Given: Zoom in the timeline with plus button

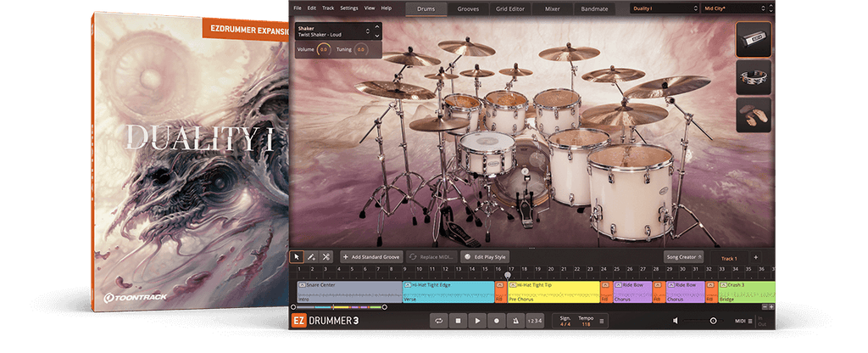Looking at the screenshot, I should tap(771, 306).
